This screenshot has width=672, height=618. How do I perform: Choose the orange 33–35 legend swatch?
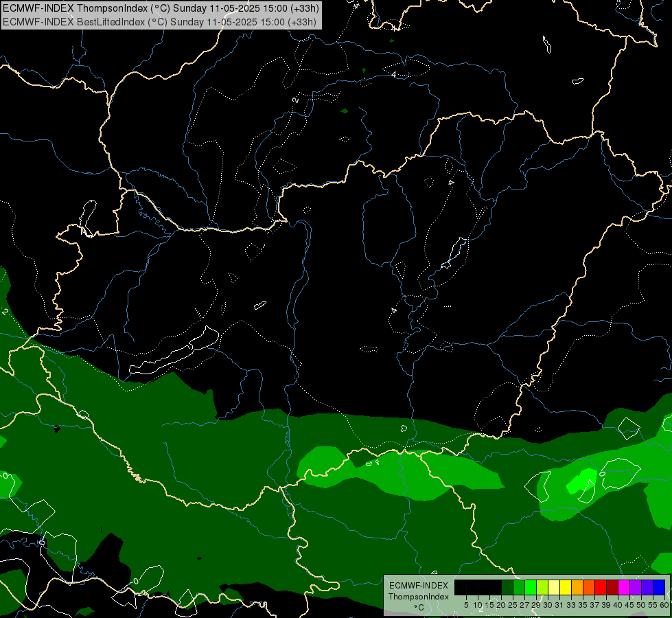(x=577, y=587)
